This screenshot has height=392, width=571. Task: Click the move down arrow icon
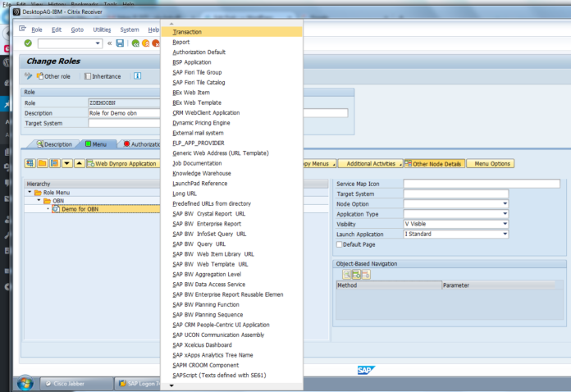click(x=67, y=163)
